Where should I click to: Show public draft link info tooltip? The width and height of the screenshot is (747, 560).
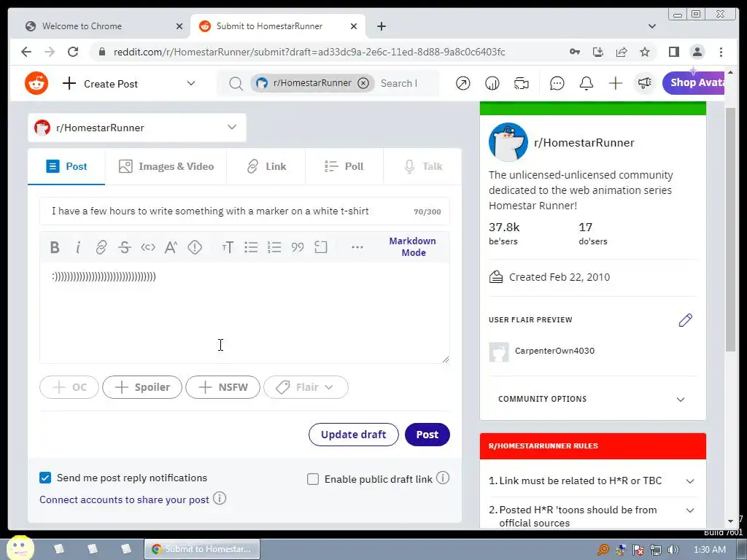pyautogui.click(x=443, y=478)
